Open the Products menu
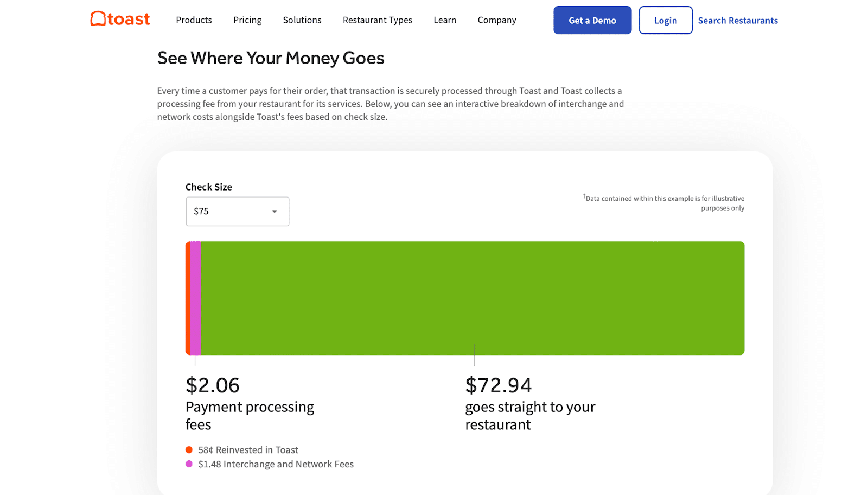The height and width of the screenshot is (495, 868). click(x=194, y=20)
